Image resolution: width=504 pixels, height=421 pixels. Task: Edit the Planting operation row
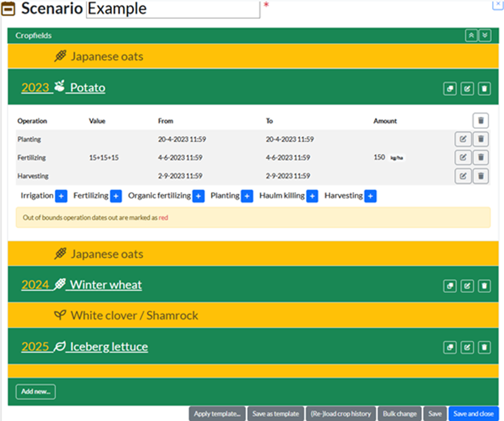tap(463, 139)
